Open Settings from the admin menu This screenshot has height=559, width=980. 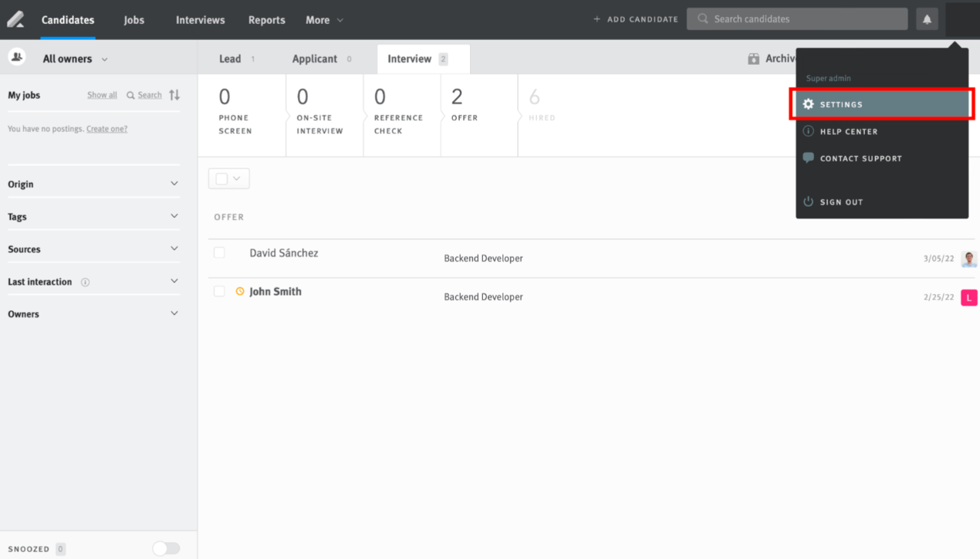click(x=840, y=104)
